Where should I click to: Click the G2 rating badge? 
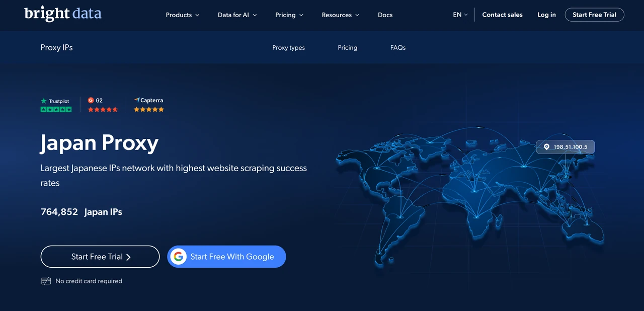103,105
